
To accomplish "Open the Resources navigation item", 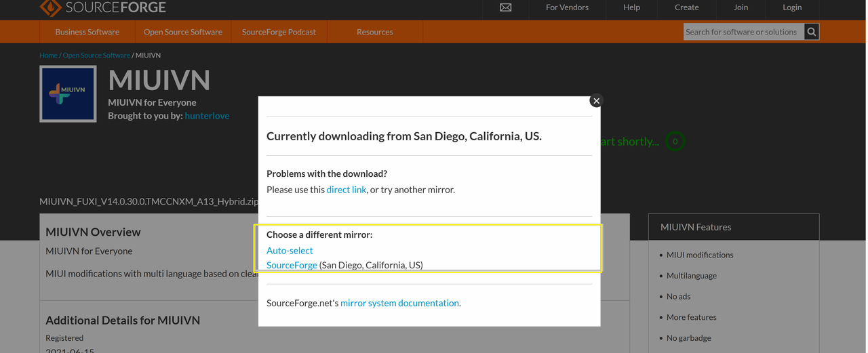I will pos(375,32).
